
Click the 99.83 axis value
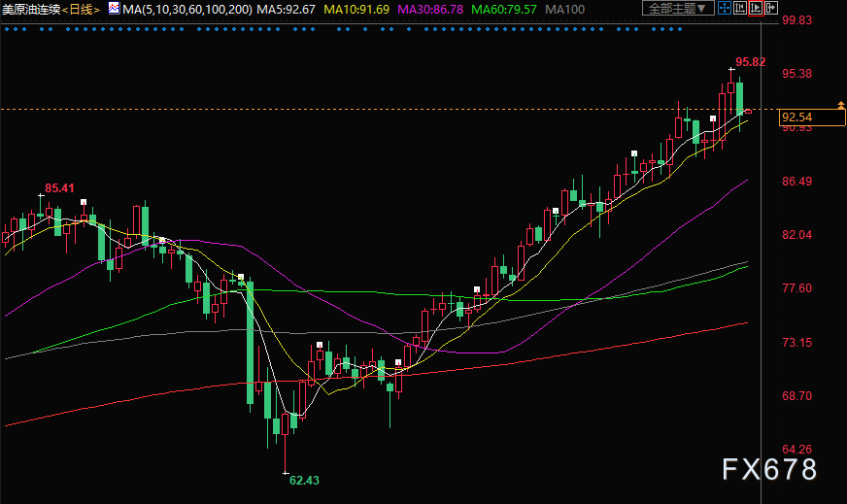pos(796,20)
